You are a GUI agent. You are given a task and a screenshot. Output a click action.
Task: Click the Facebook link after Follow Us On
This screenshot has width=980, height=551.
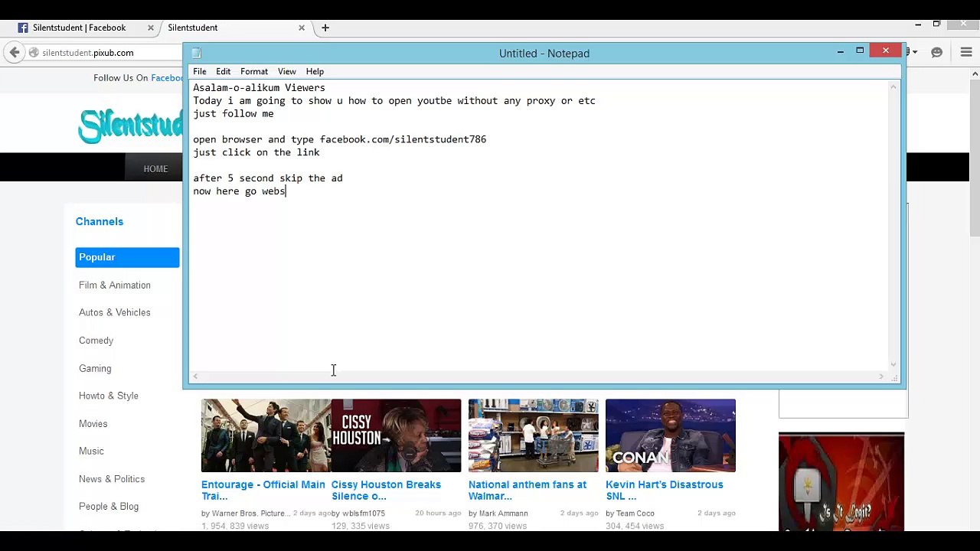[167, 77]
